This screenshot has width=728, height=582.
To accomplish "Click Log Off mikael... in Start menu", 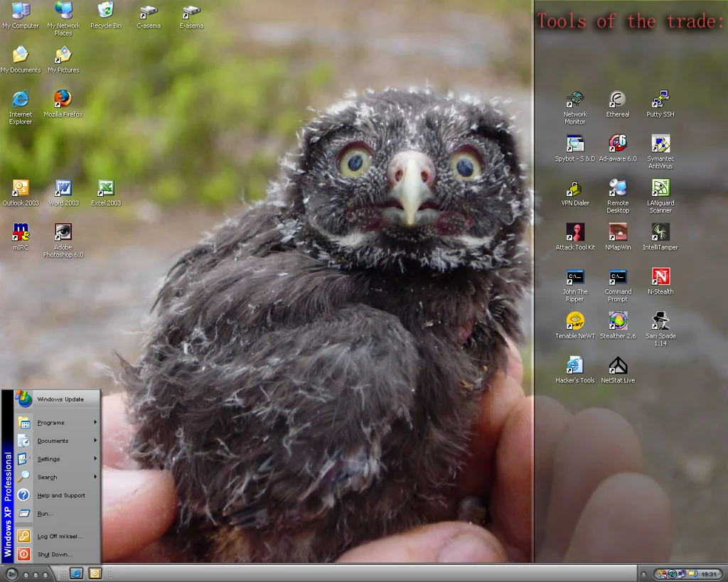I will tap(60, 537).
